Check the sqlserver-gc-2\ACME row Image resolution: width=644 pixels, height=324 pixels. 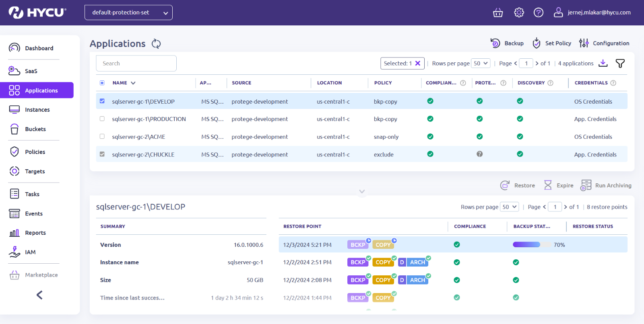(102, 137)
